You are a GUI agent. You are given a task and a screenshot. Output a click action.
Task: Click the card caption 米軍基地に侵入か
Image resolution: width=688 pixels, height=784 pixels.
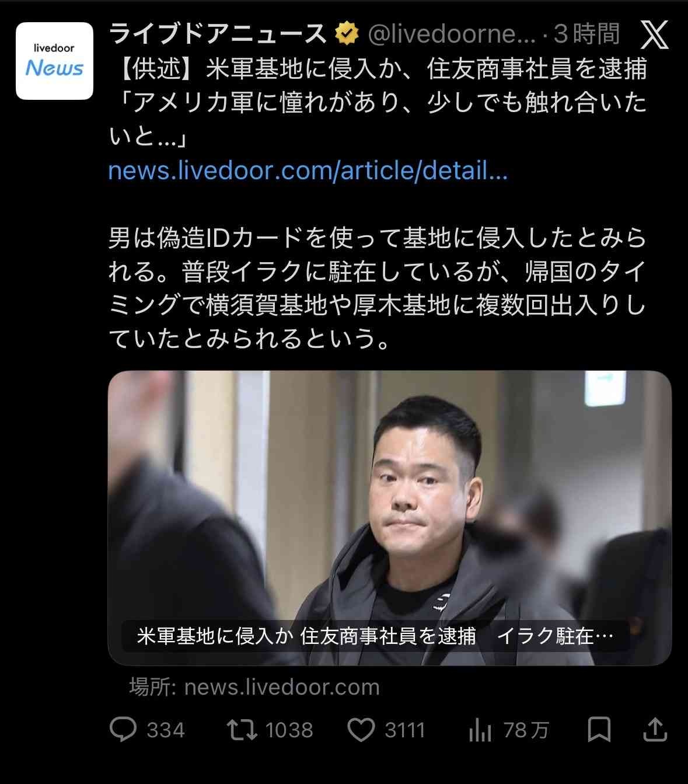214,636
